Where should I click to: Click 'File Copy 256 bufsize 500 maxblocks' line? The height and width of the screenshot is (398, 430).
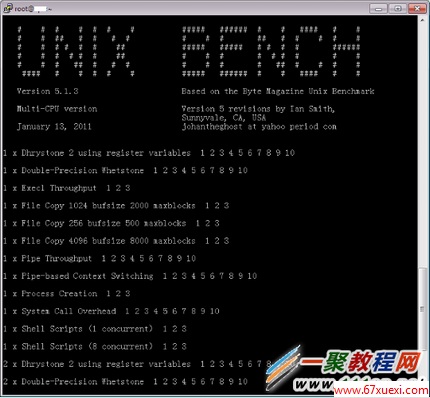tap(111, 223)
